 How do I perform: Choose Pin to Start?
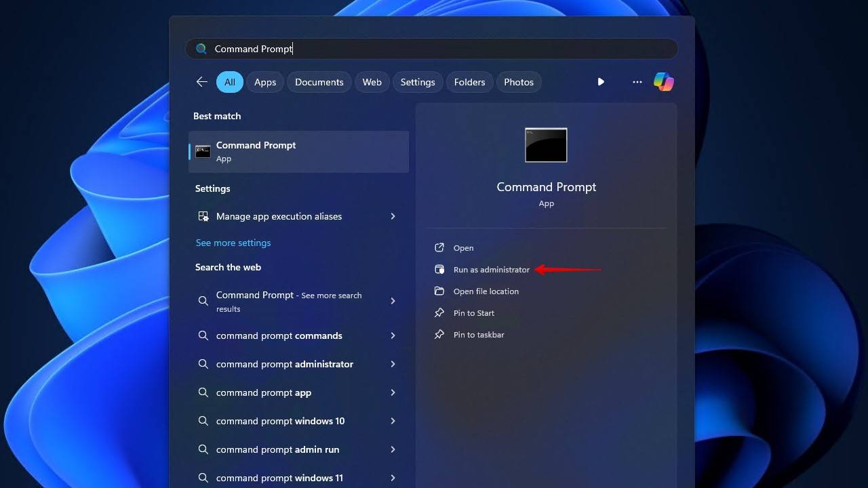[x=474, y=313]
